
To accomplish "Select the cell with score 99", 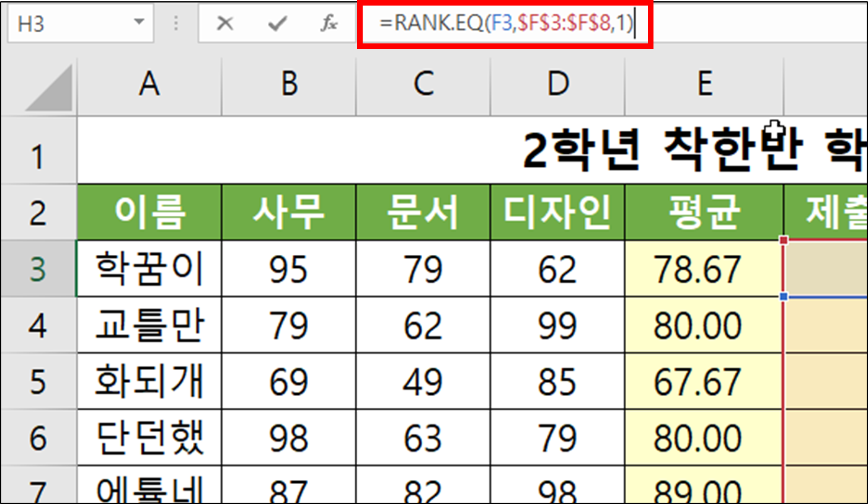I will (x=557, y=325).
